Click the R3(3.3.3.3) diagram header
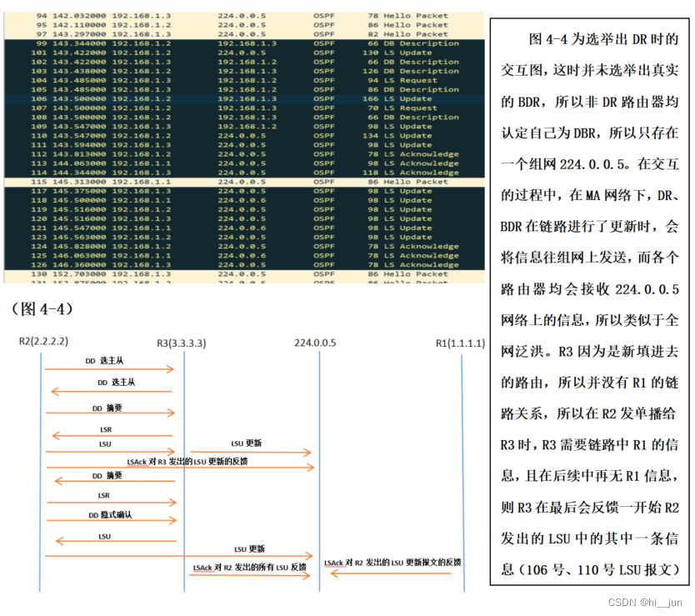 click(182, 343)
